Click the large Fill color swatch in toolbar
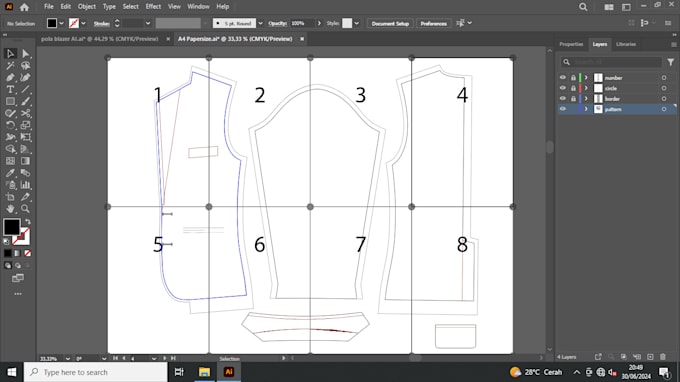This screenshot has width=680, height=382. pyautogui.click(x=12, y=227)
